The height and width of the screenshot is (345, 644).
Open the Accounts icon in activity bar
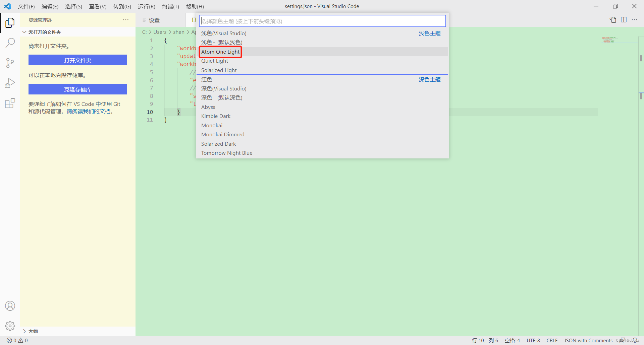[x=10, y=306]
